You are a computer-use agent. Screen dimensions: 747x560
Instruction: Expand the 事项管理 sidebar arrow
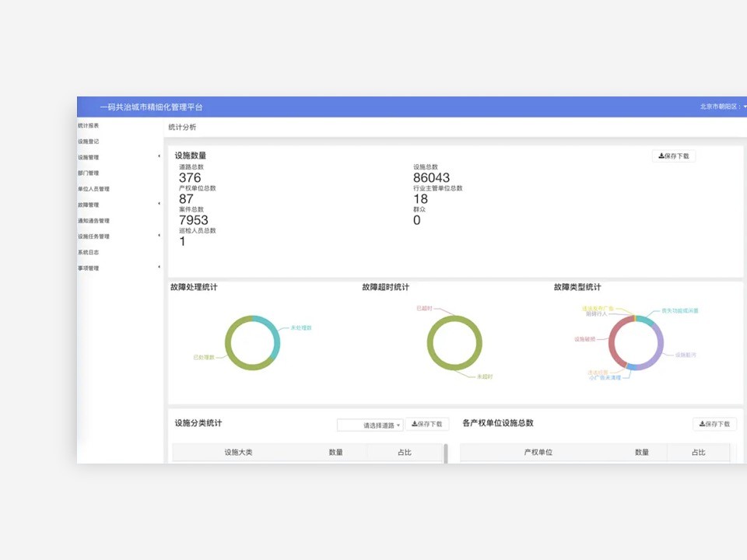(159, 268)
